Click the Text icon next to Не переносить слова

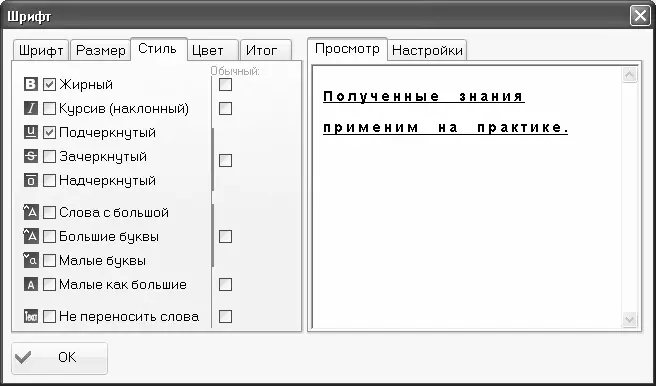point(31,317)
